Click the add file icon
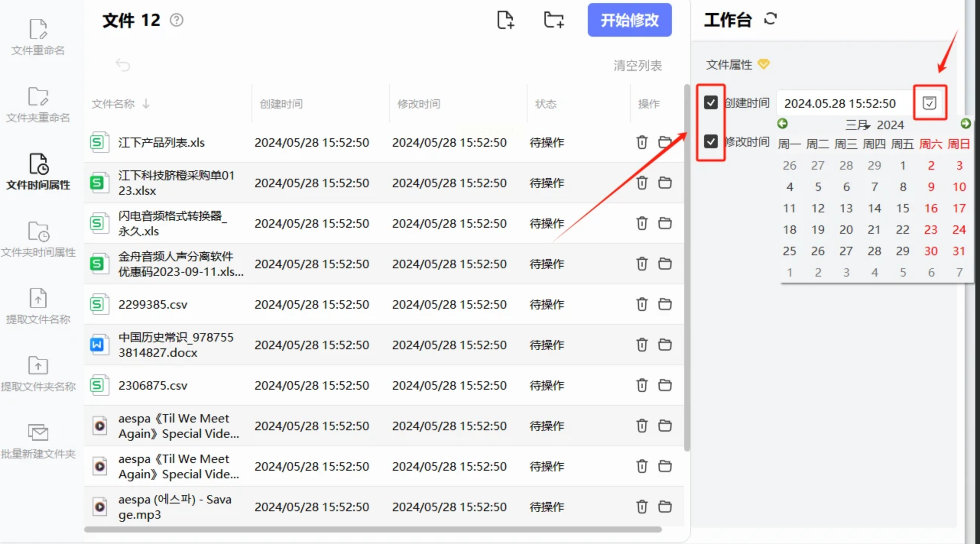This screenshot has width=980, height=544. tap(505, 20)
